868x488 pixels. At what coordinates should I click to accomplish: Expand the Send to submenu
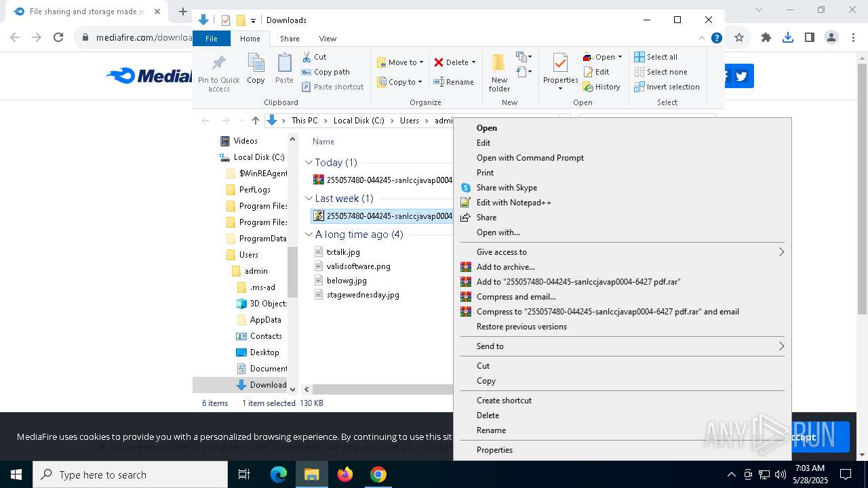623,346
